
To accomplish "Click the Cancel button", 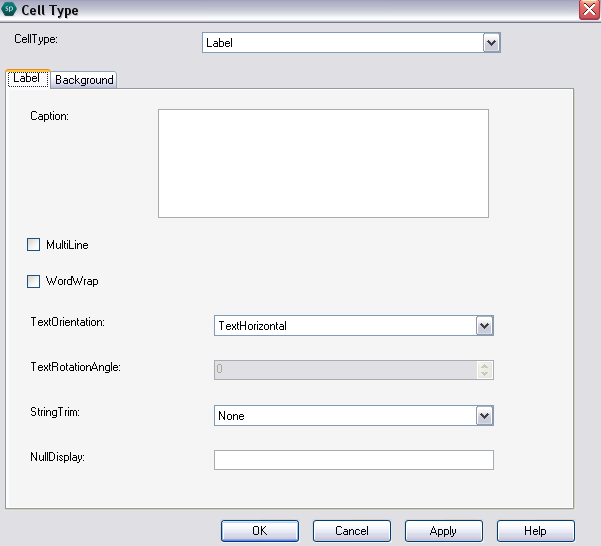I will pyautogui.click(x=351, y=531).
